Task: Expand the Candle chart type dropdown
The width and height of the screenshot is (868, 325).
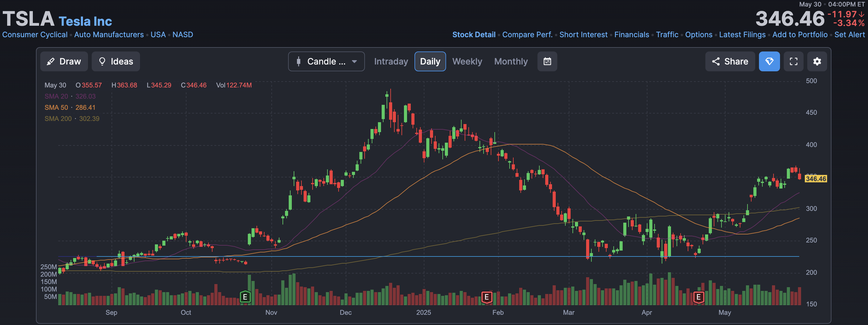Action: (326, 61)
